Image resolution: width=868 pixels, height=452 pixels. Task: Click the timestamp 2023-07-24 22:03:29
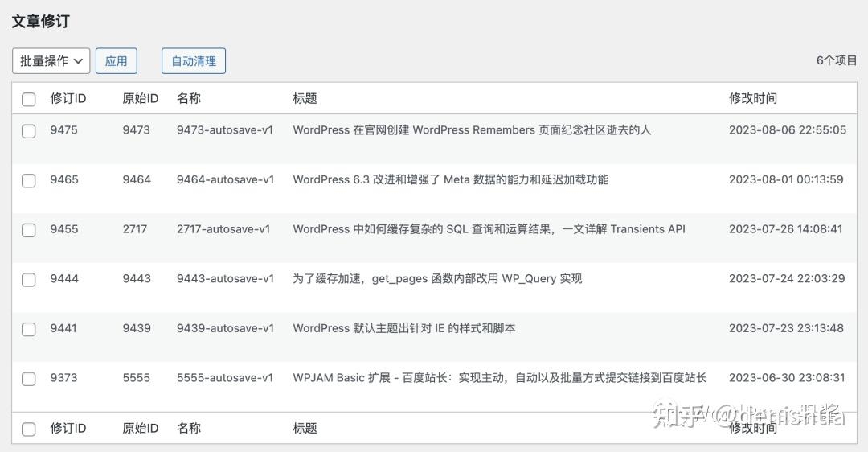[787, 278]
